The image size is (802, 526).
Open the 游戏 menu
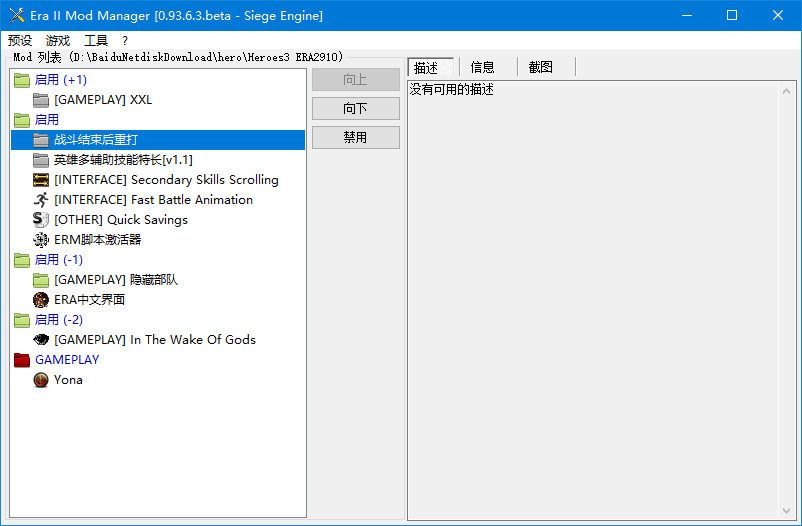pyautogui.click(x=58, y=40)
